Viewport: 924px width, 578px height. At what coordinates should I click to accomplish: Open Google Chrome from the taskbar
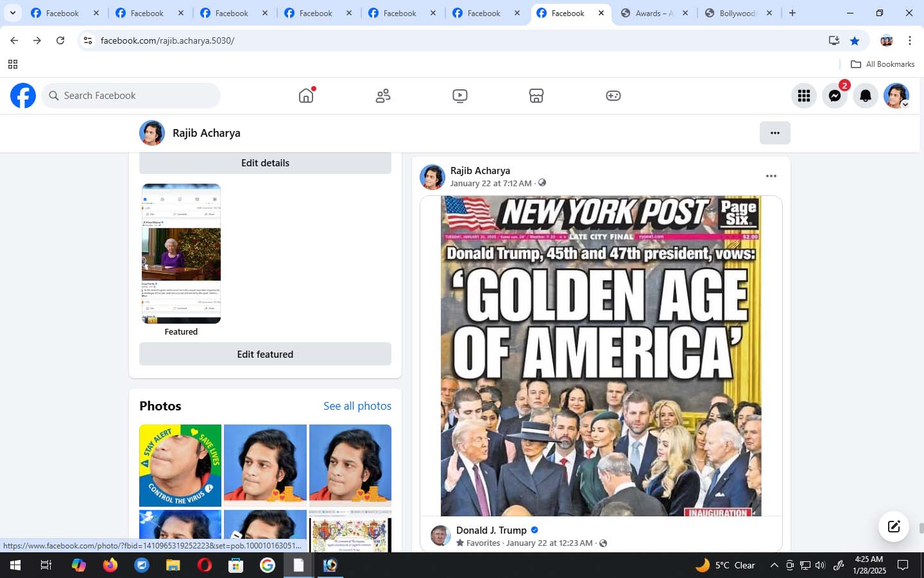pyautogui.click(x=268, y=565)
